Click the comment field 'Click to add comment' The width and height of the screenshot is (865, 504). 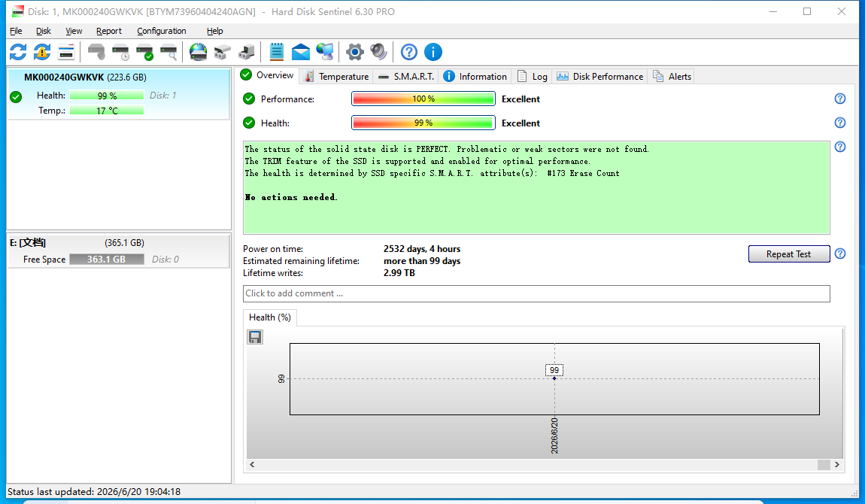[536, 293]
